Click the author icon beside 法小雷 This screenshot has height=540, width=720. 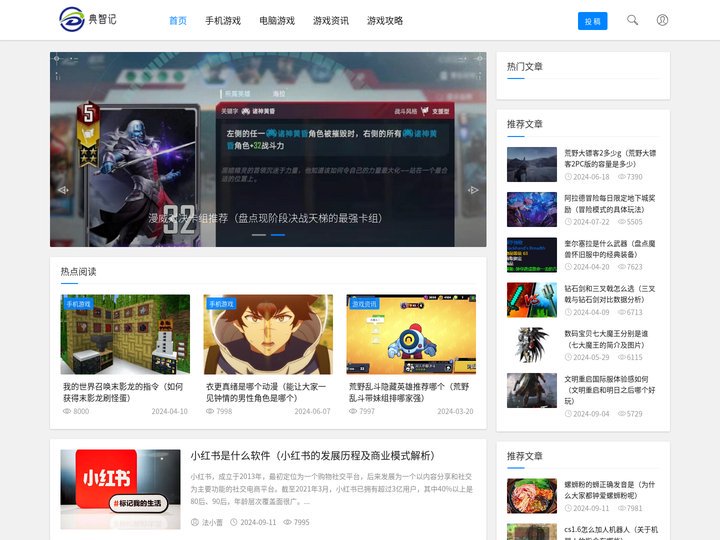click(x=195, y=522)
